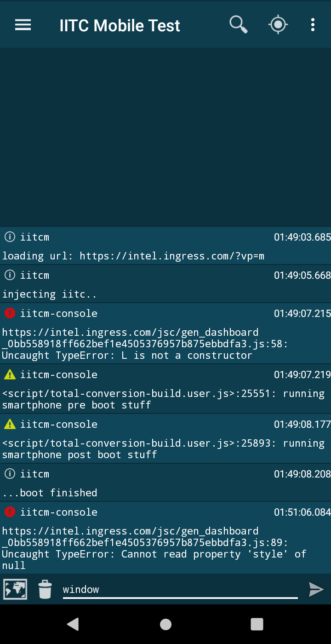331x644 pixels.
Task: Tap the IITC Mobile Test title
Action: click(x=120, y=25)
